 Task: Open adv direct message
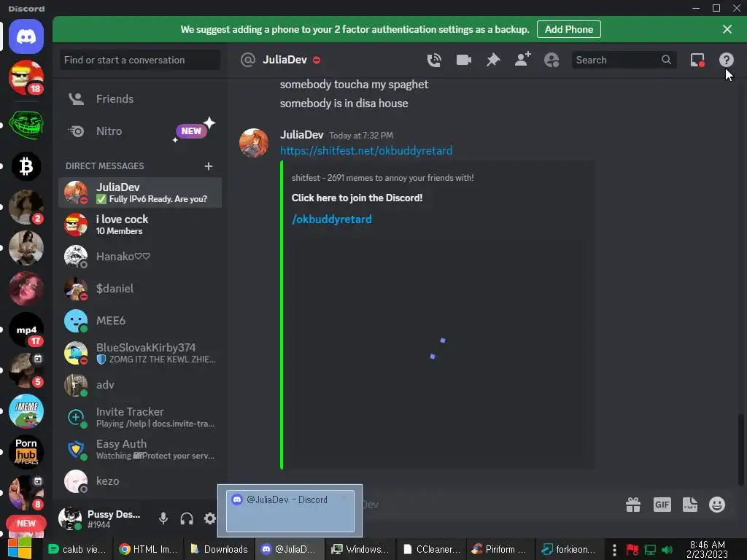click(x=140, y=385)
